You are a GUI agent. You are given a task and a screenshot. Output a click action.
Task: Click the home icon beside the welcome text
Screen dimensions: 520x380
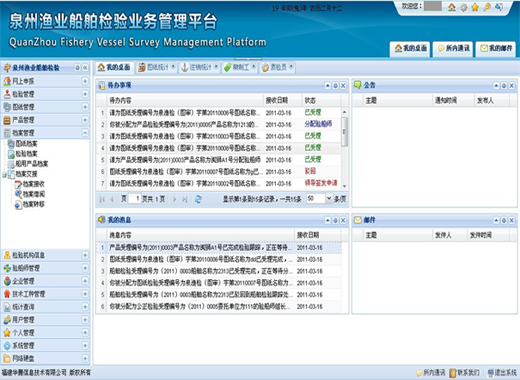pyautogui.click(x=452, y=7)
